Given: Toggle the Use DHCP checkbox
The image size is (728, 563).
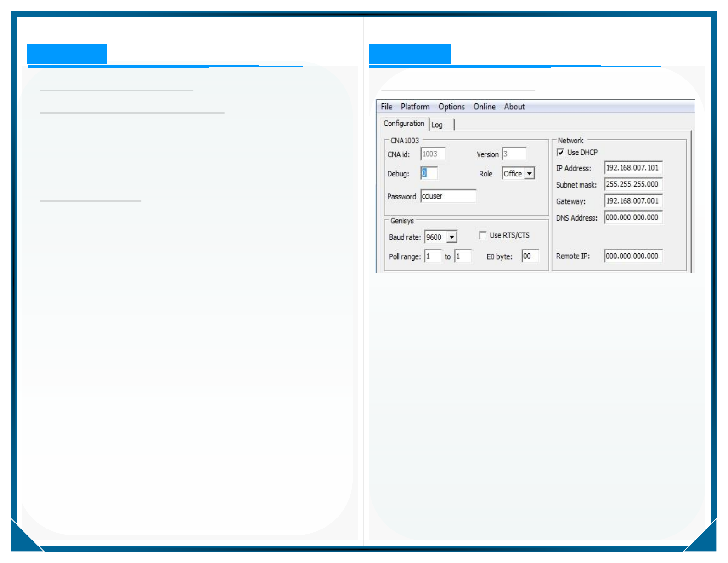Looking at the screenshot, I should coord(560,153).
